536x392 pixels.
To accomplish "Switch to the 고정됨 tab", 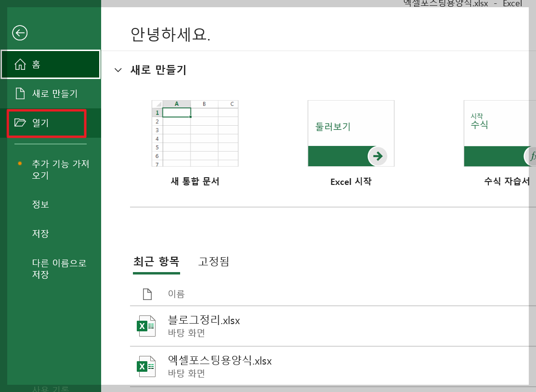I will tap(213, 261).
